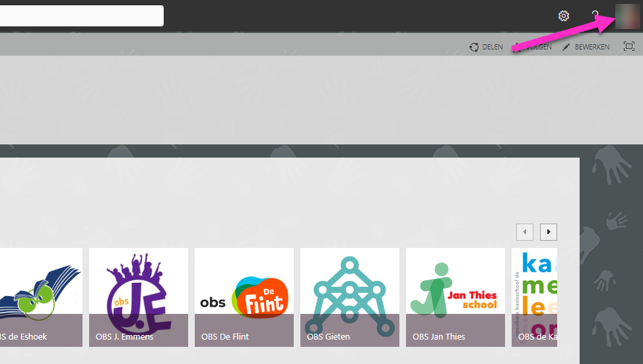Open the OBS de Eshoek tile
Image resolution: width=643 pixels, height=364 pixels.
click(x=41, y=297)
